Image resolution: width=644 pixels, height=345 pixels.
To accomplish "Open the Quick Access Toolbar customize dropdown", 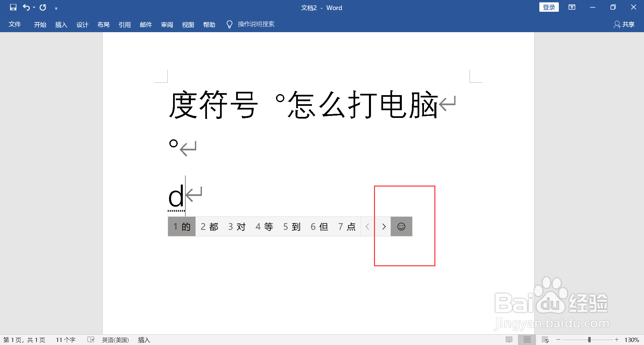I will (x=56, y=8).
